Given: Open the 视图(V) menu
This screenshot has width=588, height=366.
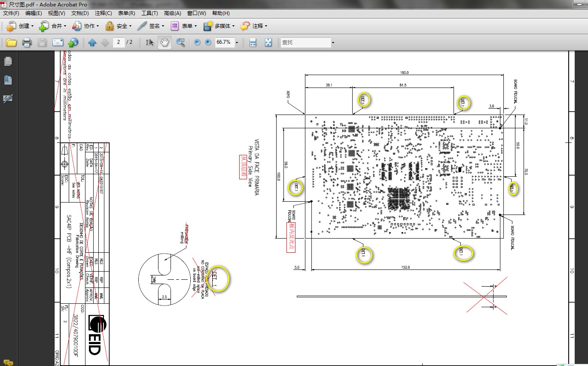Looking at the screenshot, I should click(56, 13).
